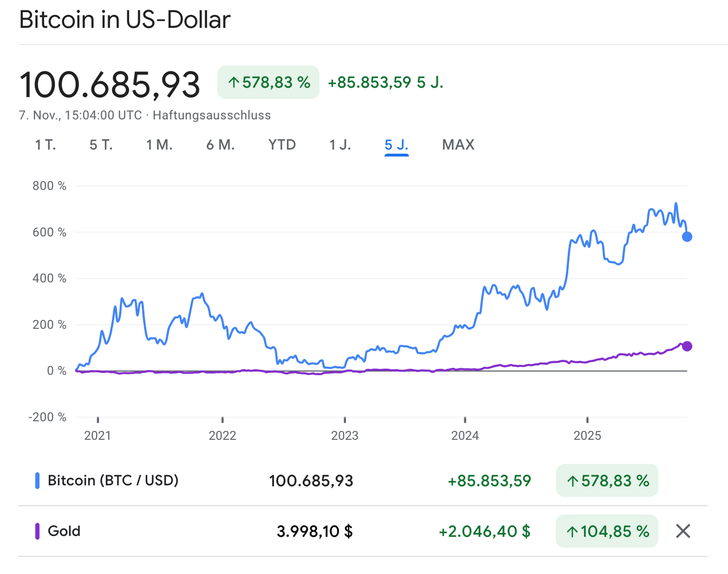Click the blue Bitcoin endpoint dot on chart
Screen dimensions: 728x574
click(687, 237)
